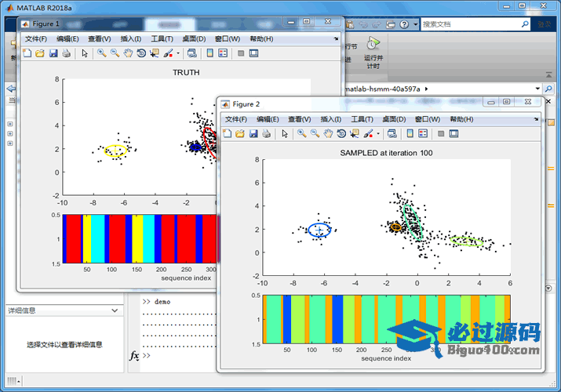
Task: Select Zoom Out tool in Figure 1
Action: [x=115, y=53]
